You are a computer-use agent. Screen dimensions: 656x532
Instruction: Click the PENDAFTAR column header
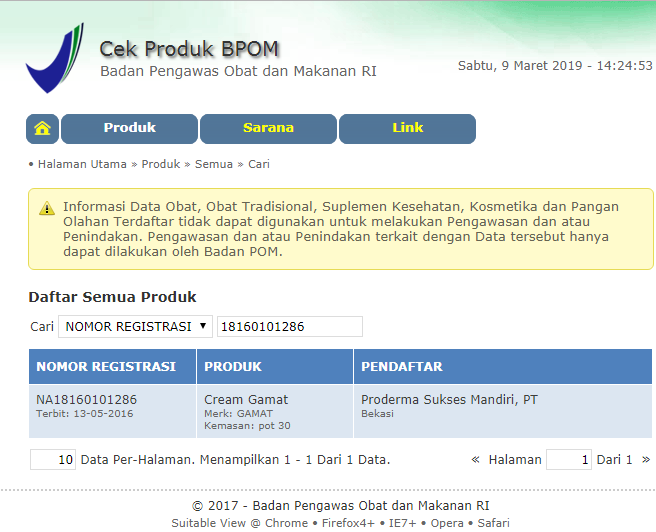[503, 366]
